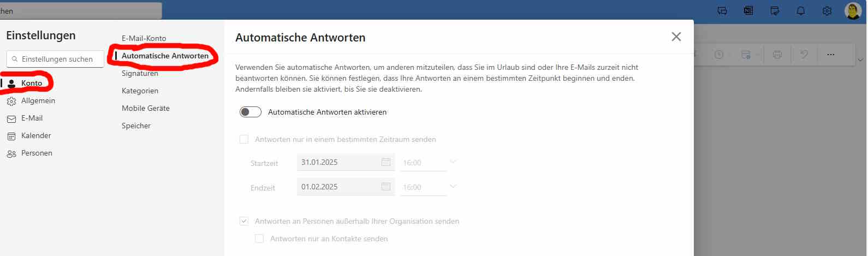Screen dimensions: 868x256
Task: Expand the Startzeit 16:00 time dropdown
Action: pos(453,162)
